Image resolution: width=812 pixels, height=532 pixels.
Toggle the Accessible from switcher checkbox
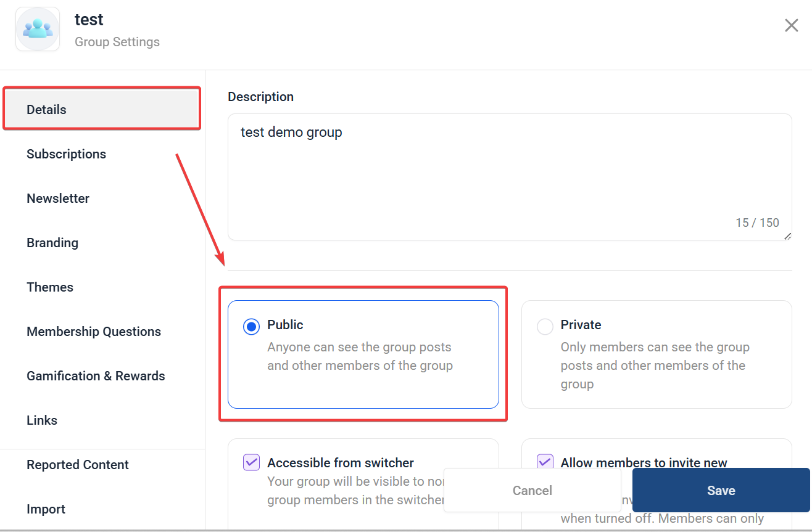[x=251, y=462]
